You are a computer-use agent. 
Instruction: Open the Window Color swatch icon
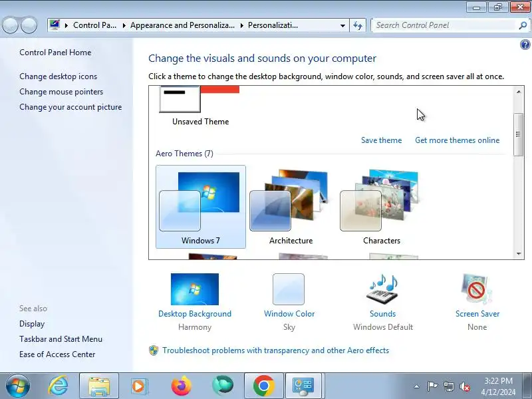pos(289,289)
